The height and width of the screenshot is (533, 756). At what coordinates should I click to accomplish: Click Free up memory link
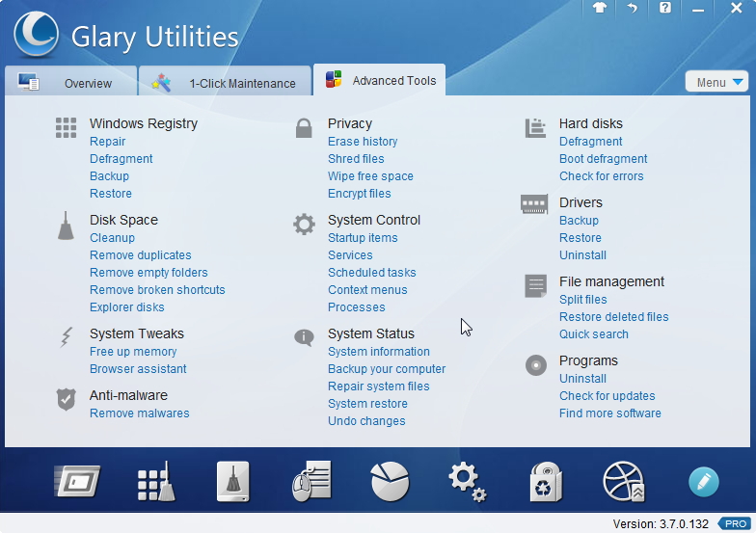[133, 352]
